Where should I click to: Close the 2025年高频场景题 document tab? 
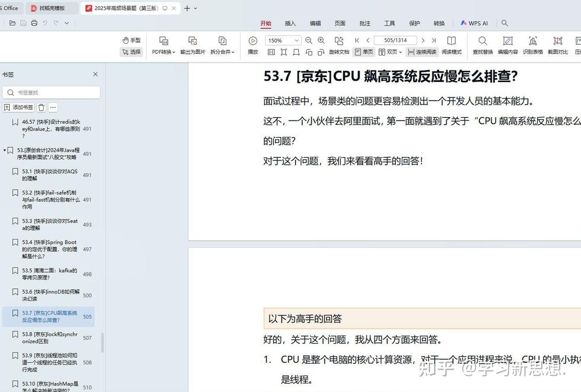(174, 8)
